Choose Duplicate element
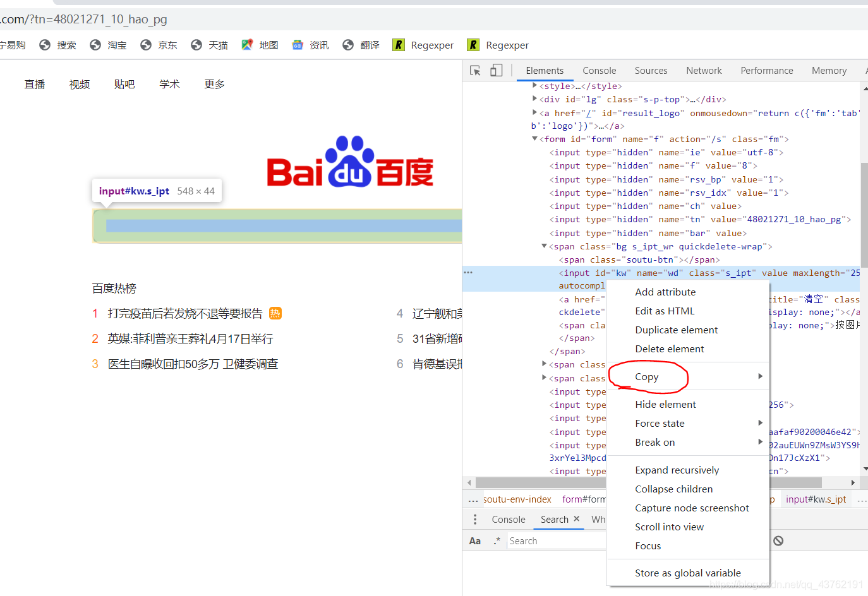Image resolution: width=868 pixels, height=596 pixels. [688, 330]
